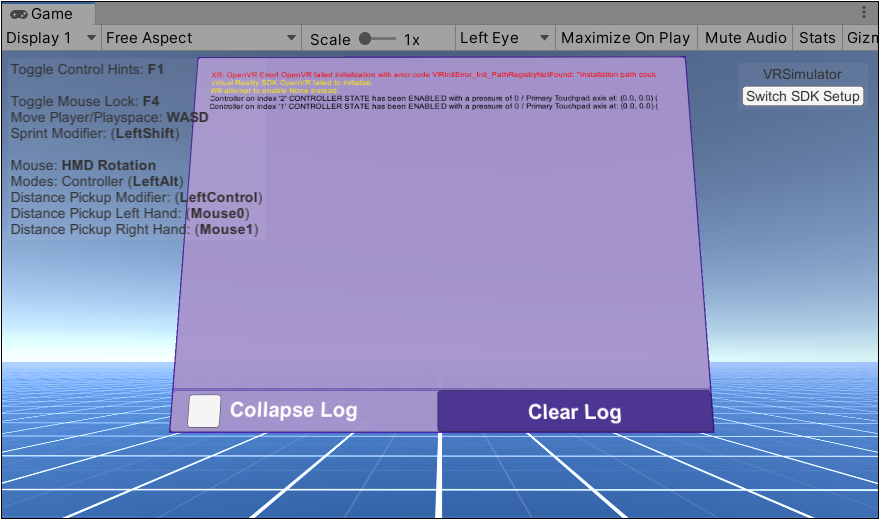Click the Move Player/Playspace: WASD text
Viewport: 880px width, 520px height.
[109, 117]
